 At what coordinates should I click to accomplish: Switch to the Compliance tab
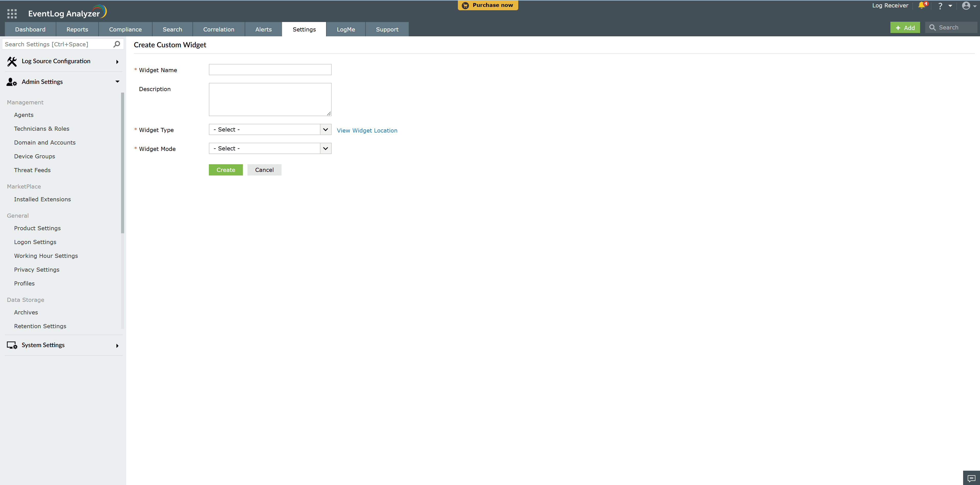point(125,29)
